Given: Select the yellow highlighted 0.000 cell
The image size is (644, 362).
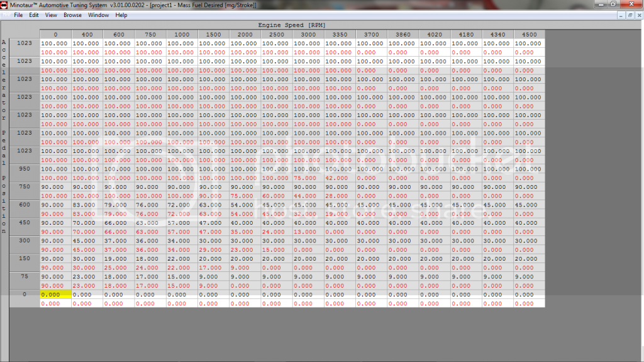Looking at the screenshot, I should [55, 295].
